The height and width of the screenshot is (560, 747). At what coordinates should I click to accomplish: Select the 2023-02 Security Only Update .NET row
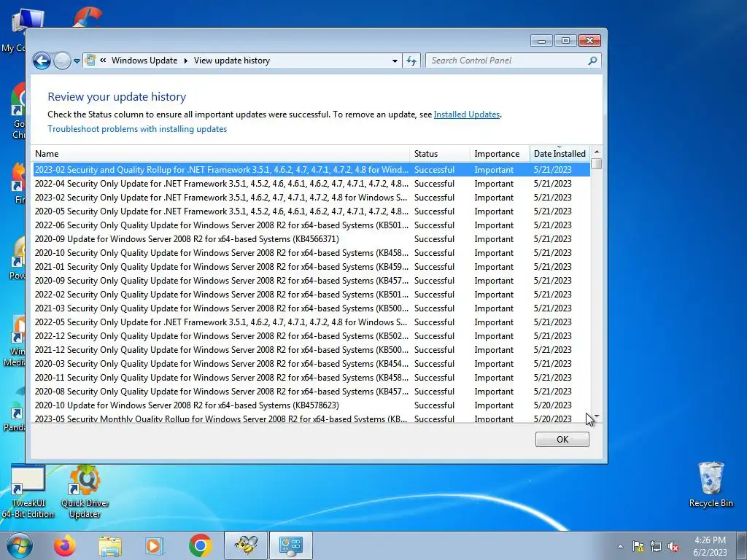311,197
